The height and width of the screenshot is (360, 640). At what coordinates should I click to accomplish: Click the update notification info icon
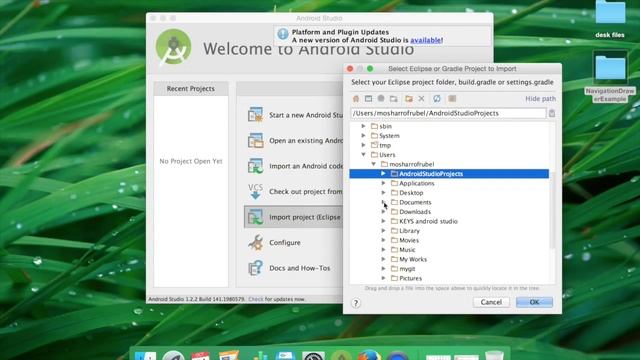(x=282, y=34)
